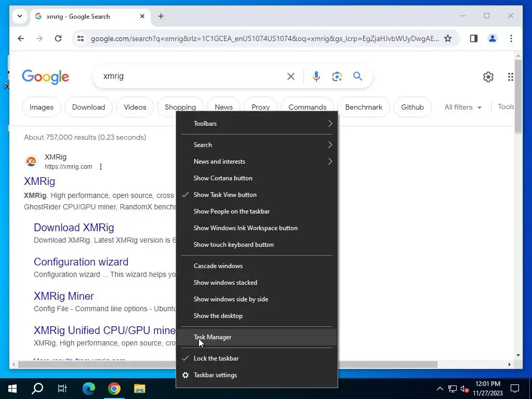
Task: Switch to Chrome on the taskbar
Action: pyautogui.click(x=114, y=389)
